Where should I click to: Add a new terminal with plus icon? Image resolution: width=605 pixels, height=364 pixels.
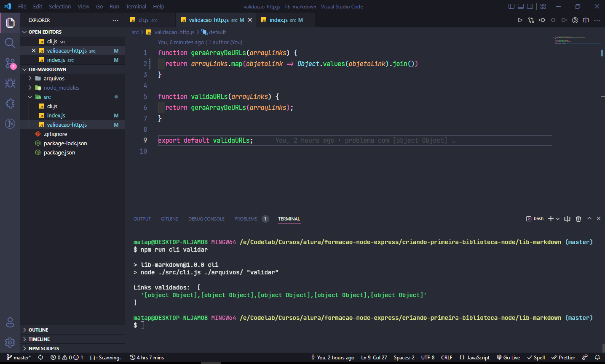tap(551, 219)
